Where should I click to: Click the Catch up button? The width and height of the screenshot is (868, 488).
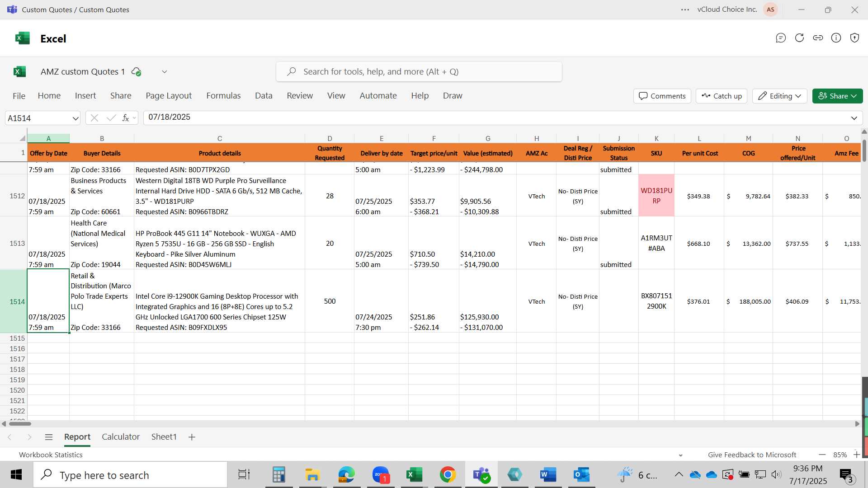point(722,96)
